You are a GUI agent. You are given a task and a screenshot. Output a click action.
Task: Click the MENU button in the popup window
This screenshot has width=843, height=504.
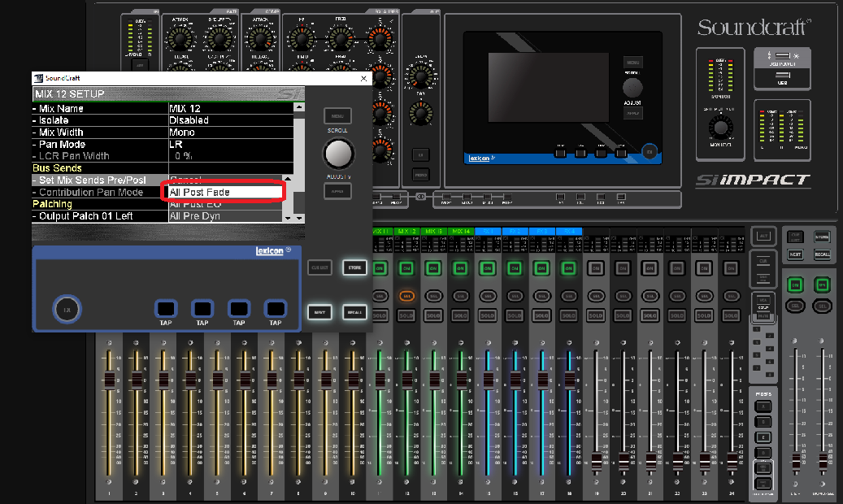[x=337, y=115]
